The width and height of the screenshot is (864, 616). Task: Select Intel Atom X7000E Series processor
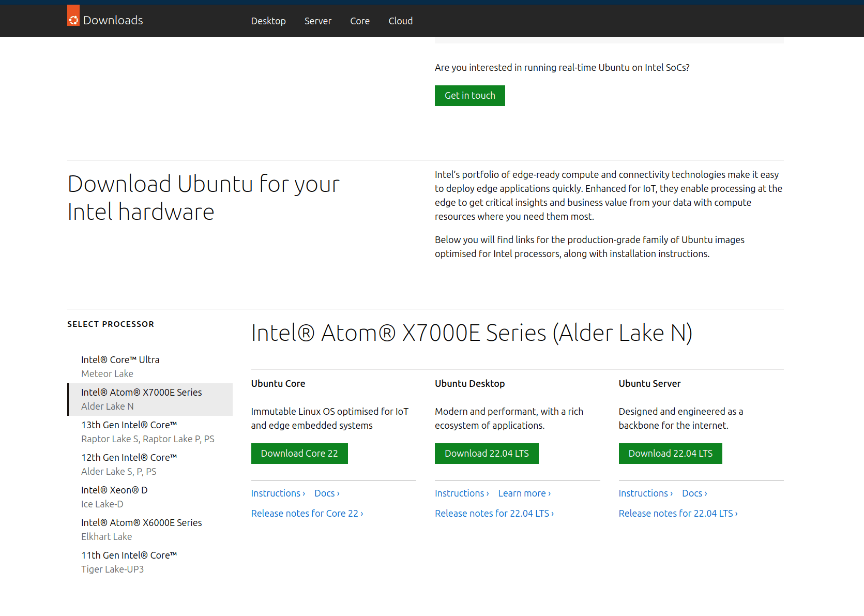coord(150,399)
